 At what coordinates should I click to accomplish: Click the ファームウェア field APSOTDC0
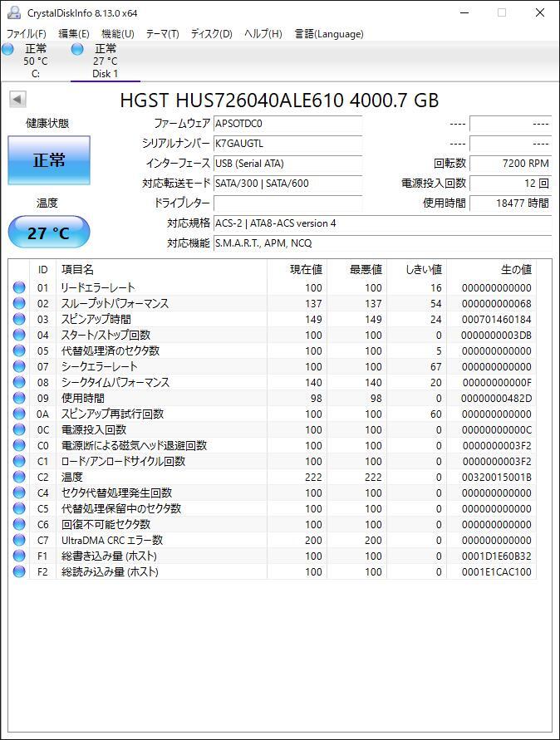click(288, 124)
